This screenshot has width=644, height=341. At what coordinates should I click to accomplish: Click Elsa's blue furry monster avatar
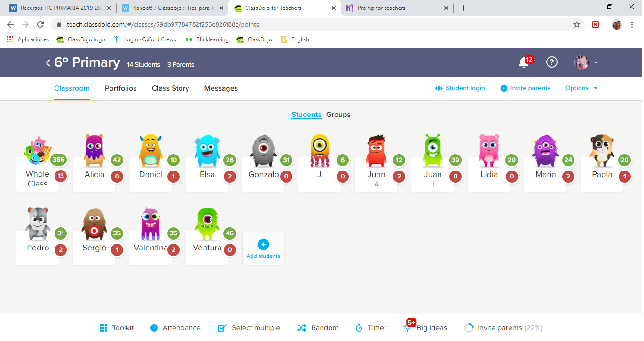pos(207,151)
